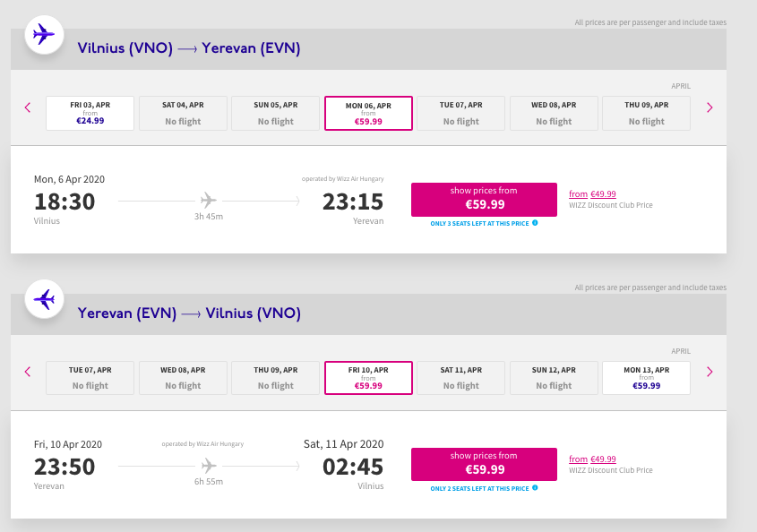Click the outbound flight plane icon
Viewport: 757px width, 532px height.
(x=44, y=34)
